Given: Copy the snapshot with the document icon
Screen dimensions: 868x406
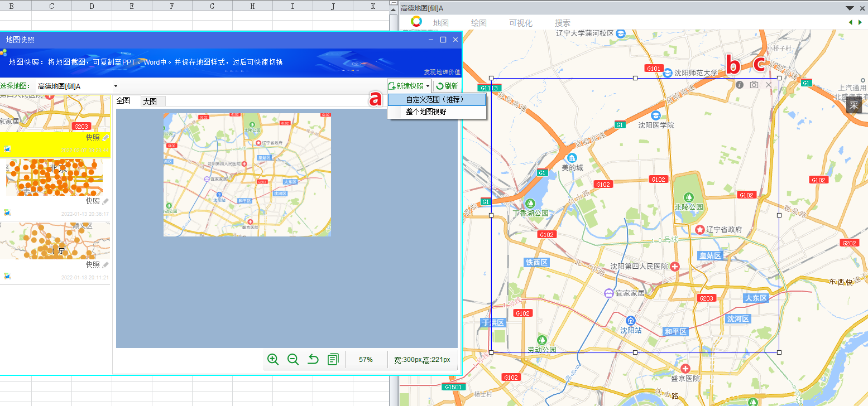Looking at the screenshot, I should 333,359.
